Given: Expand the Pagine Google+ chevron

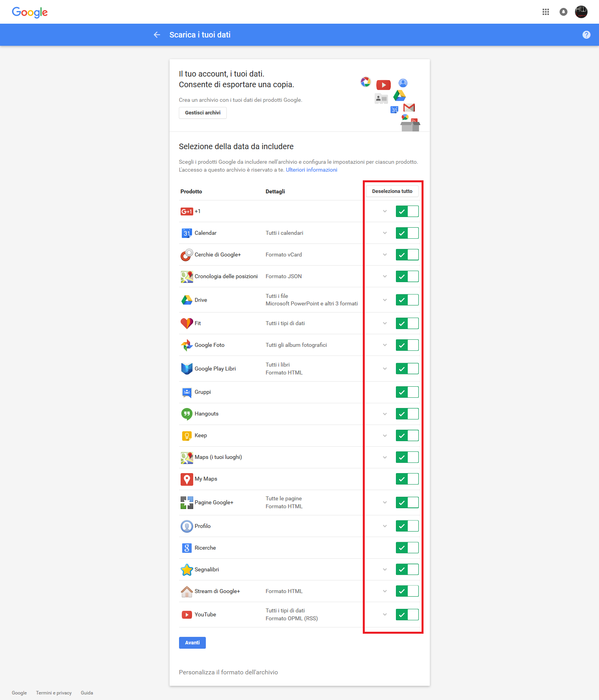Looking at the screenshot, I should tap(385, 502).
